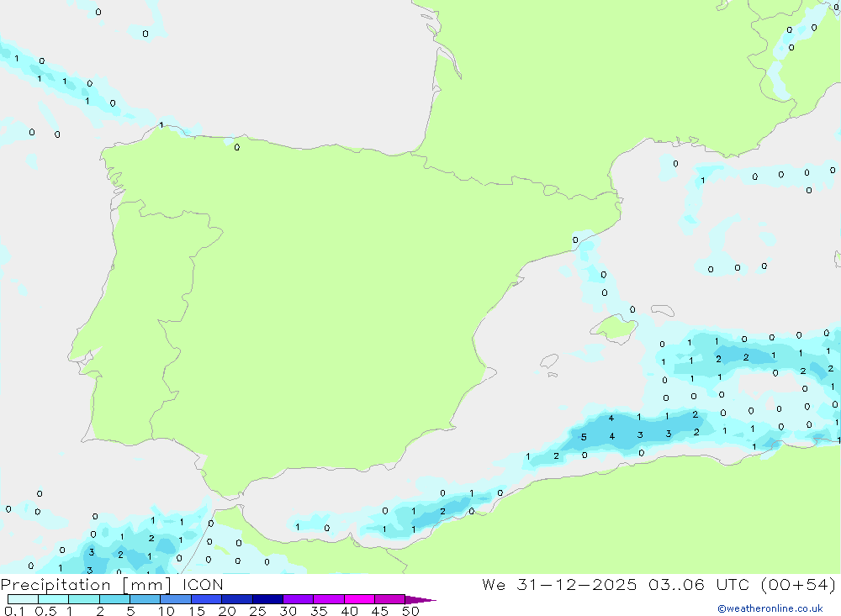The image size is (841, 616).
Task: Click the '25' legend scale label
Action: point(258,611)
